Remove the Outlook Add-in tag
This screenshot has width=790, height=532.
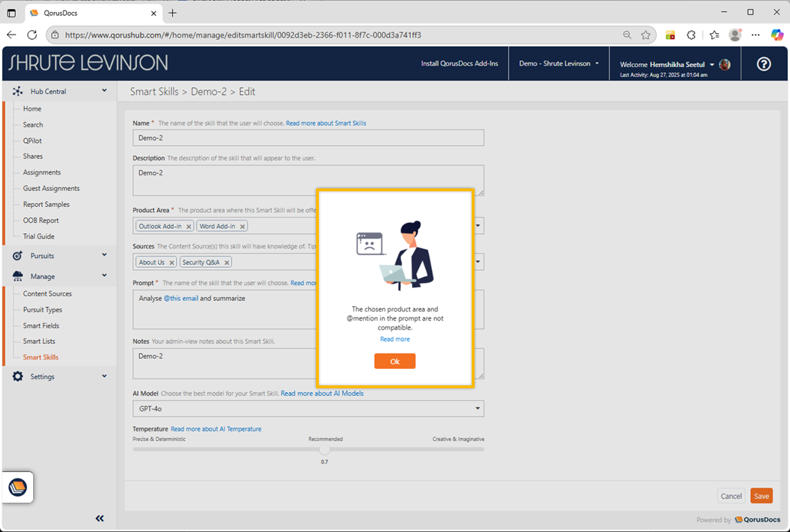[x=188, y=226]
